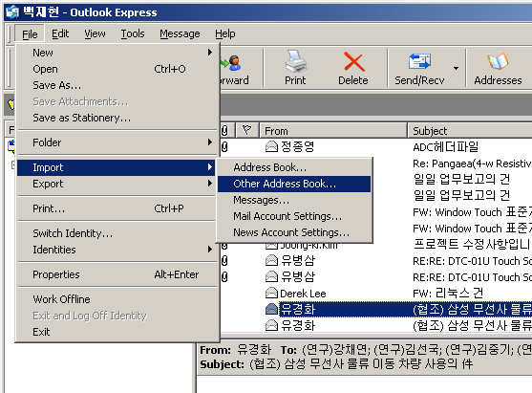
Task: Expand the New submenu
Action: (x=116, y=53)
